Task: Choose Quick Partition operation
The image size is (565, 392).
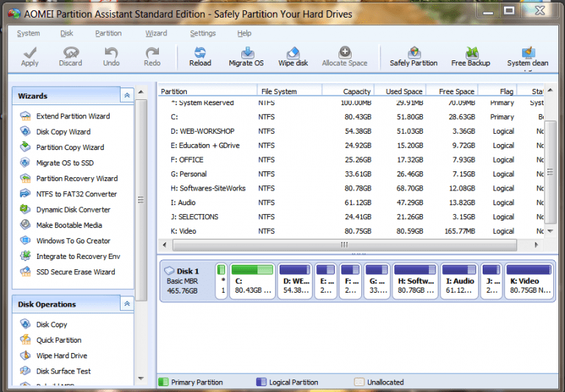Action: click(51, 340)
